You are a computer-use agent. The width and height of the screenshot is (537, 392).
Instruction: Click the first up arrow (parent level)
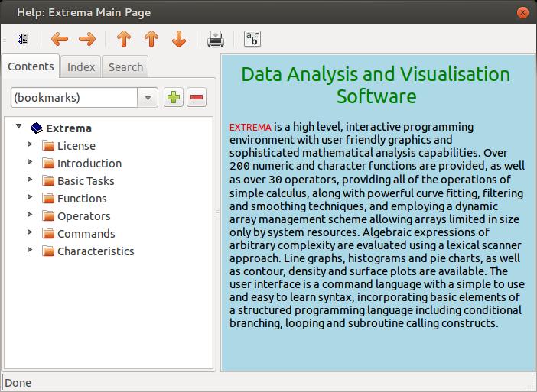124,39
